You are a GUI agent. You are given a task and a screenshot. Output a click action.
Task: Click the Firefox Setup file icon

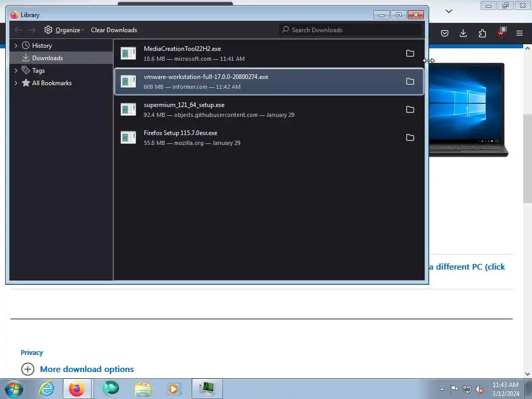click(128, 137)
